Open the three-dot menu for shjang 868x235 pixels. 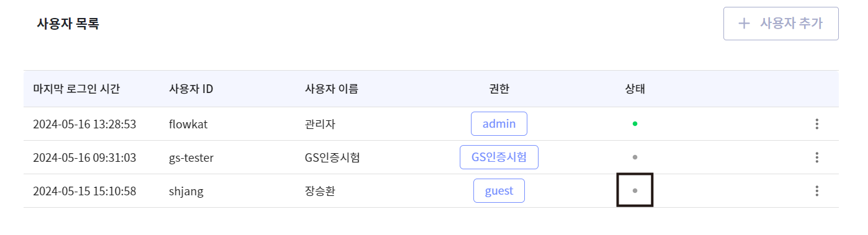(x=817, y=191)
